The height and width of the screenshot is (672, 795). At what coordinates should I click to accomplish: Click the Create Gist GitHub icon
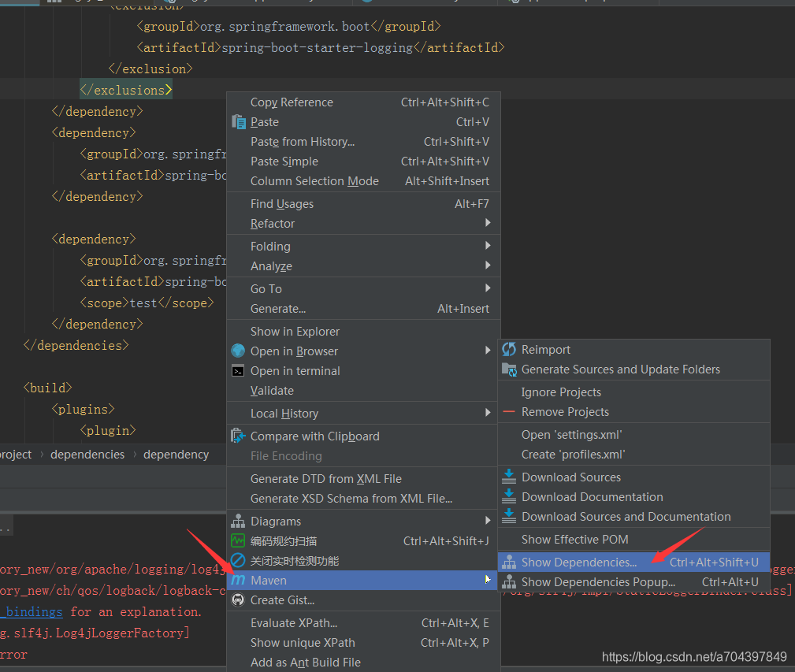click(x=238, y=600)
